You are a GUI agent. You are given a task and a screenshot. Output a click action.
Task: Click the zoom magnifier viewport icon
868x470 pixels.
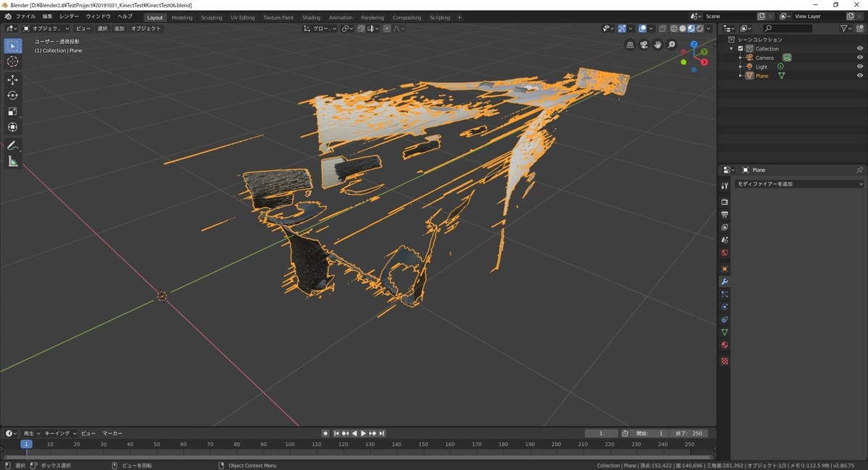click(671, 45)
